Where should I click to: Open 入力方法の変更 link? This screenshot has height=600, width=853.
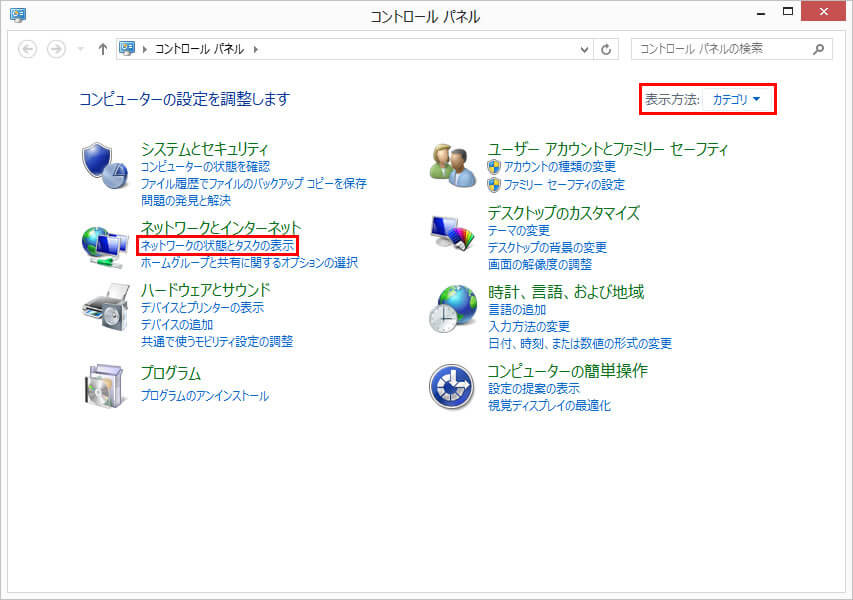[529, 326]
